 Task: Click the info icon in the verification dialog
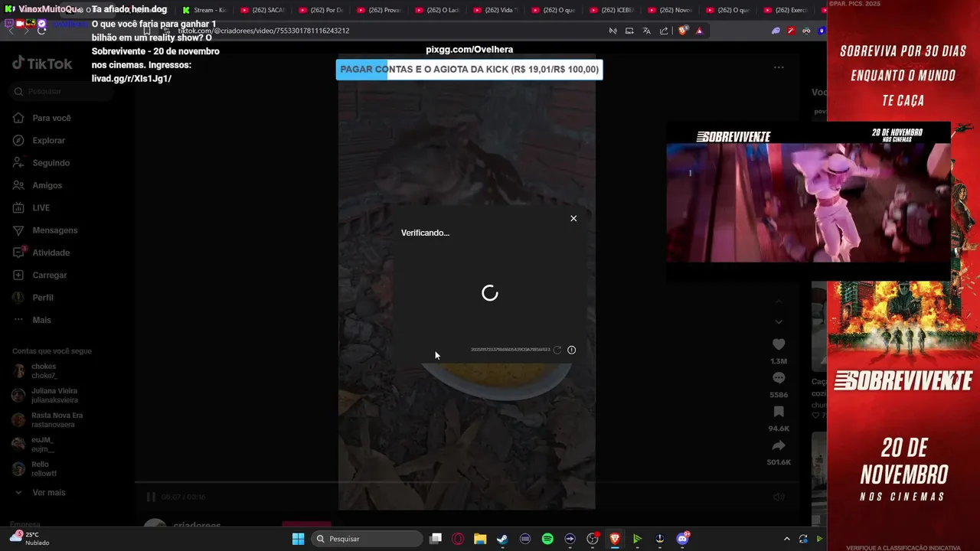[x=571, y=350]
